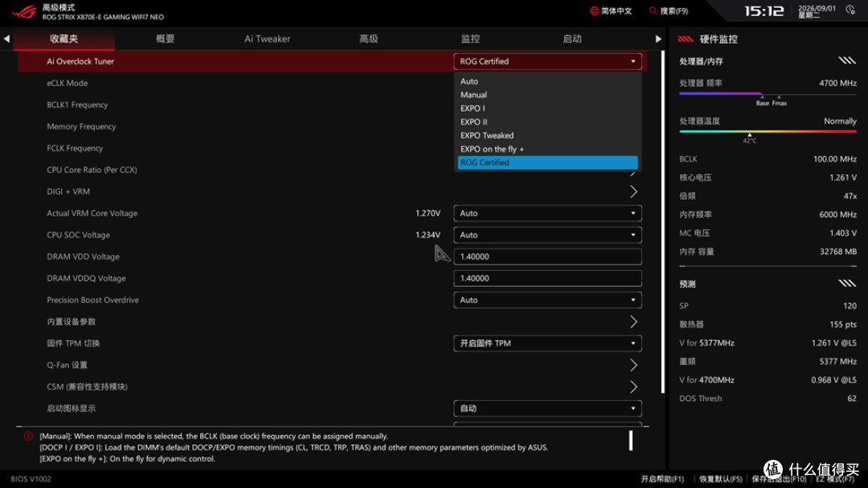Click EZ 模式(F7) button

tap(835, 479)
